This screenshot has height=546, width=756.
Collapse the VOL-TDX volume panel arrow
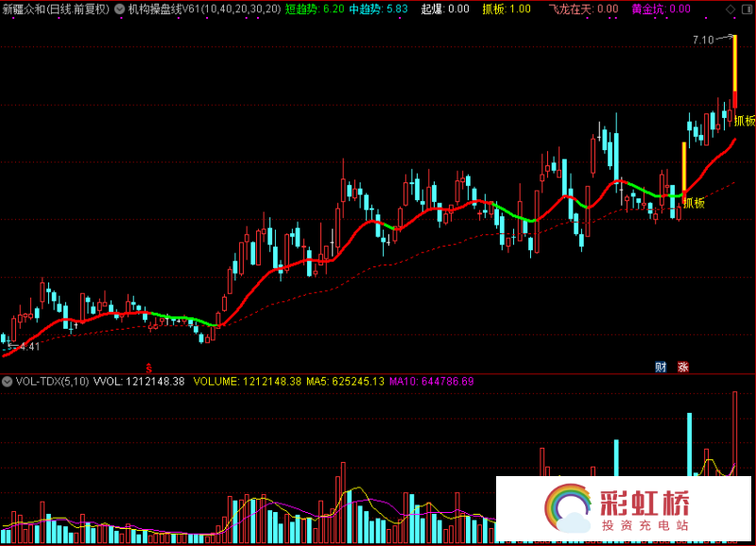click(9, 382)
